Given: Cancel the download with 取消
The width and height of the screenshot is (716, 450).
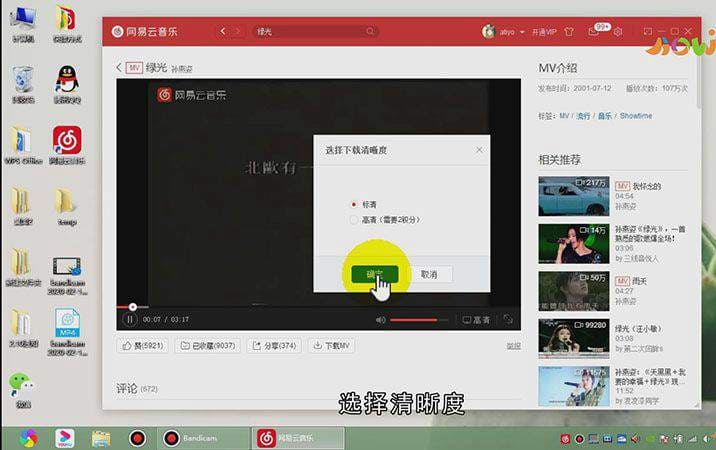Looking at the screenshot, I should (x=429, y=274).
